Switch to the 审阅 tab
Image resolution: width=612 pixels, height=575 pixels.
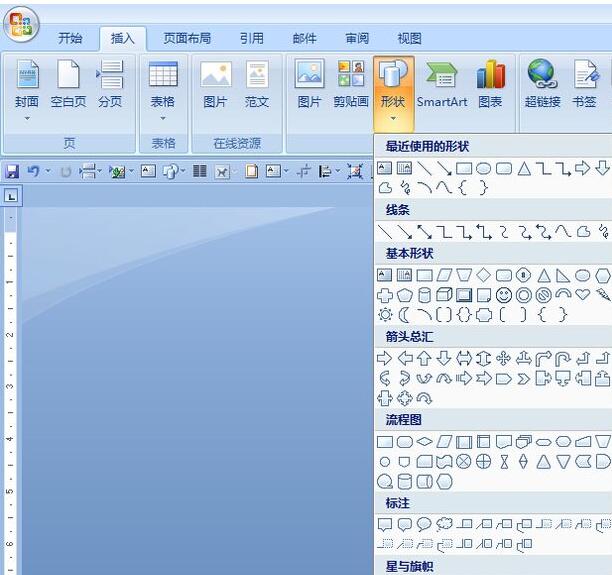(x=357, y=38)
